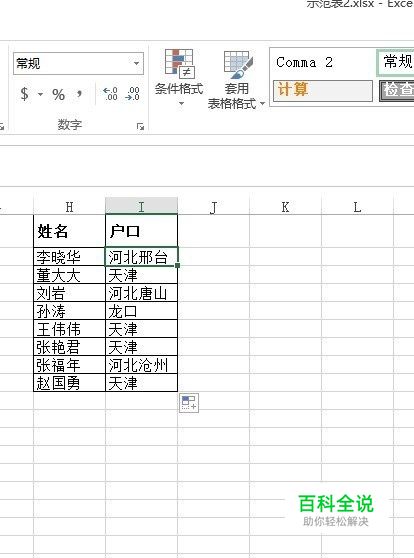Increase decimal places
The width and height of the screenshot is (414, 558).
click(x=110, y=94)
